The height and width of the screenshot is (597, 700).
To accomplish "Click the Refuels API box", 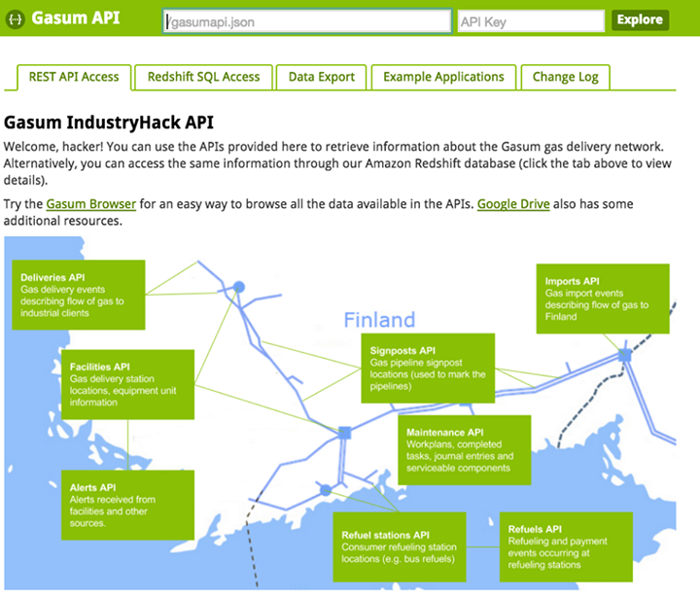I will pos(566,547).
